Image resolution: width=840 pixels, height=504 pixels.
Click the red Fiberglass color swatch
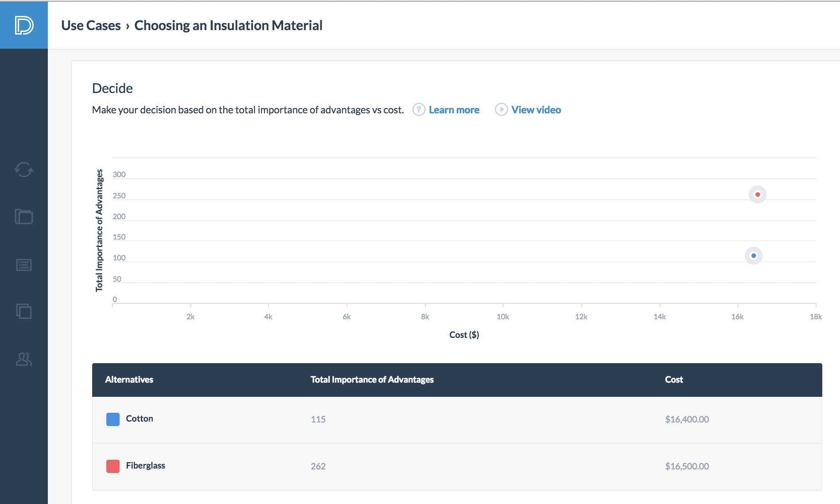(x=113, y=466)
